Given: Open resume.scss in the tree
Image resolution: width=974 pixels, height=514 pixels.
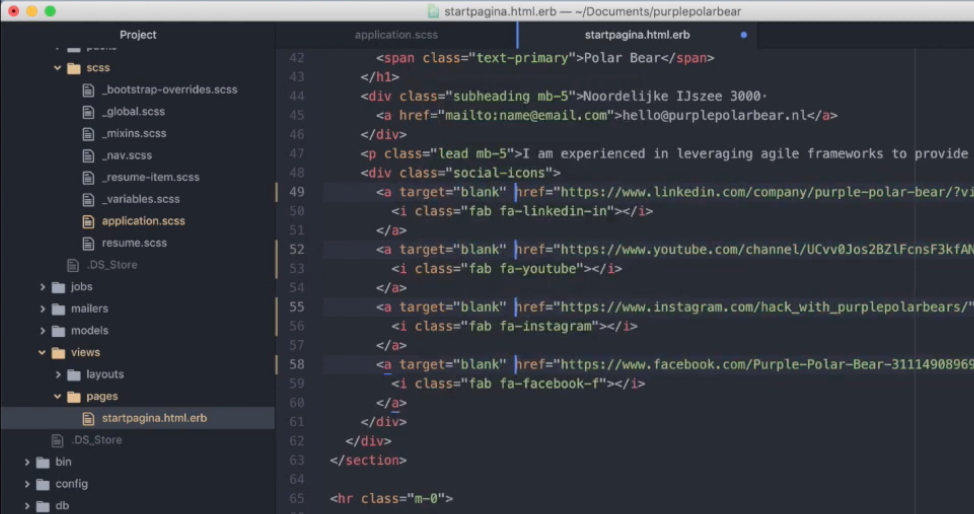Looking at the screenshot, I should [134, 243].
